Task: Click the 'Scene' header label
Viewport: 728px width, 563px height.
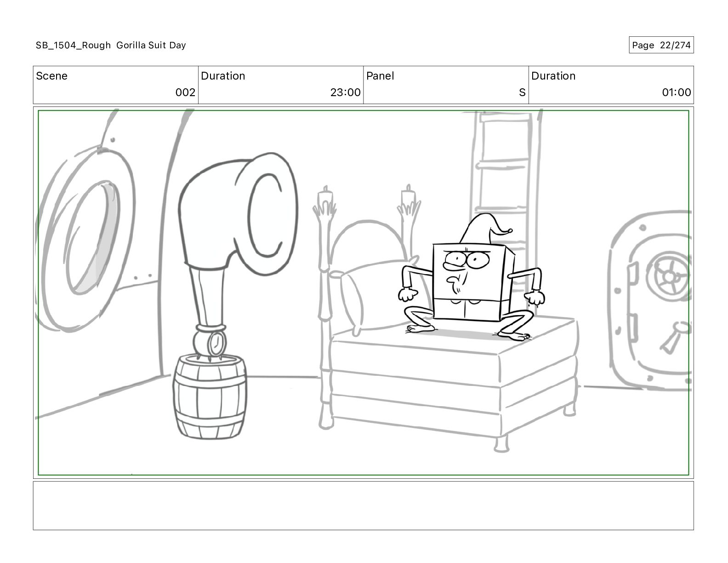Action: click(51, 76)
